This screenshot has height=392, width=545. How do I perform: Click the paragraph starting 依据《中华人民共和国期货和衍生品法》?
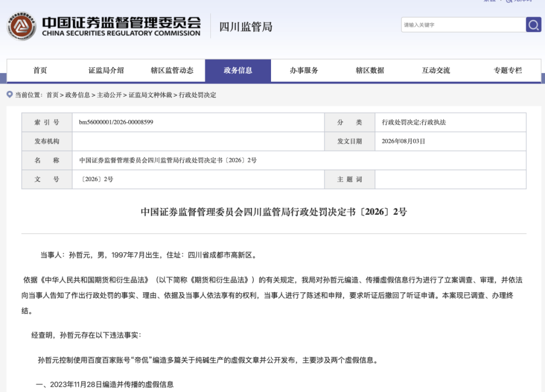273,296
